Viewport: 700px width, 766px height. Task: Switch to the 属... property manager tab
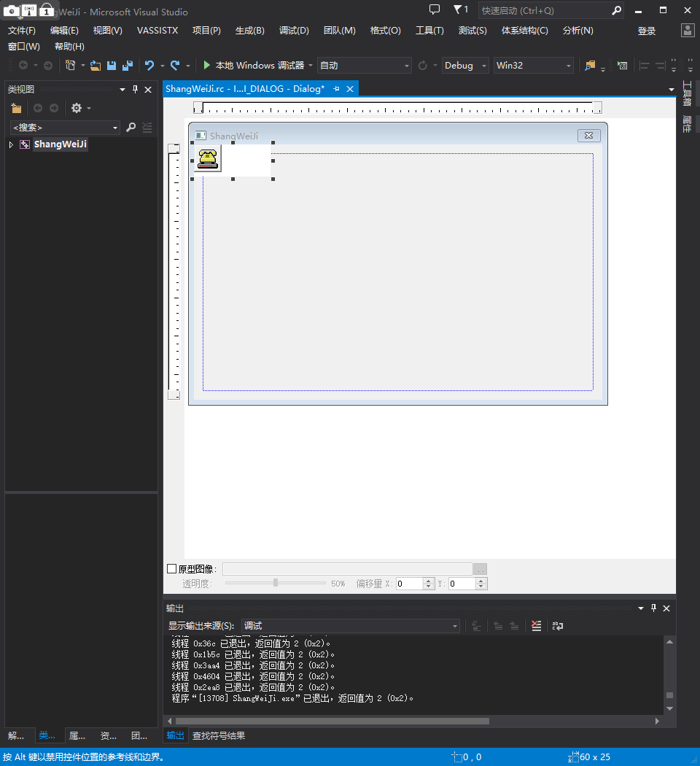(x=77, y=735)
